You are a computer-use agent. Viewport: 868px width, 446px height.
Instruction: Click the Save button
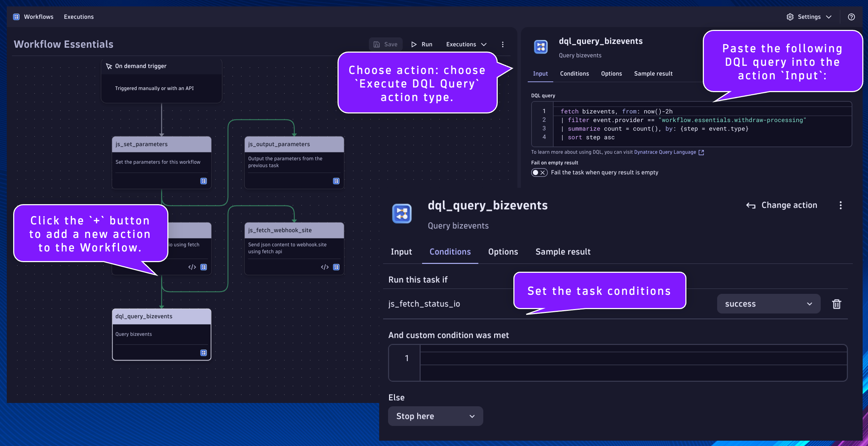click(386, 44)
